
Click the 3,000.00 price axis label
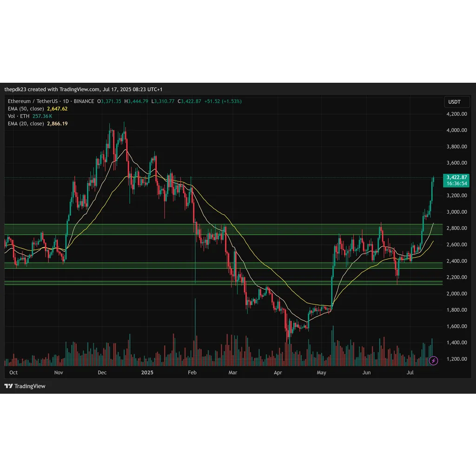click(x=456, y=212)
